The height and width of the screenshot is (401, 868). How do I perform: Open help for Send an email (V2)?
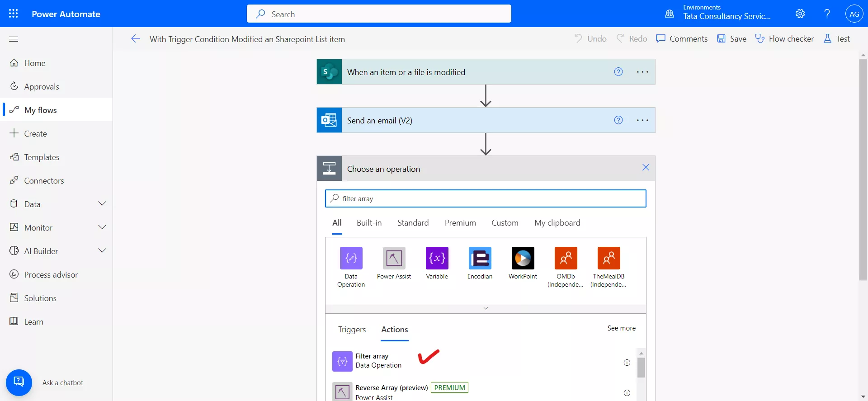coord(618,120)
